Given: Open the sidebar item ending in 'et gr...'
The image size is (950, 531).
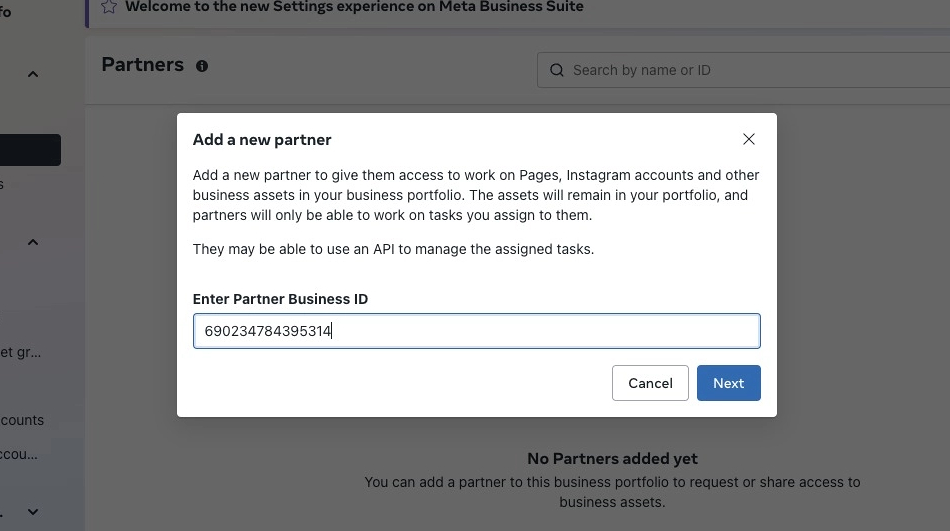Looking at the screenshot, I should pyautogui.click(x=21, y=352).
